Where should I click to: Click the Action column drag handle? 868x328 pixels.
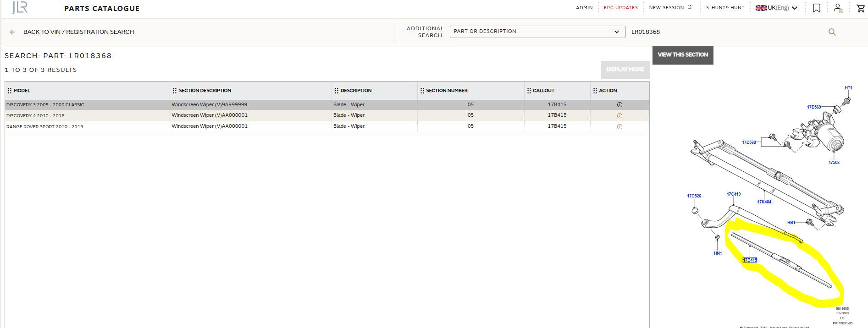click(x=595, y=91)
